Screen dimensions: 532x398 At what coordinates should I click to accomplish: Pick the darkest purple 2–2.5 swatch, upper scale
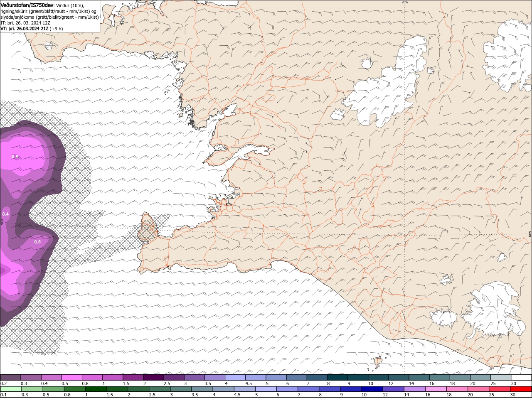coord(153,377)
